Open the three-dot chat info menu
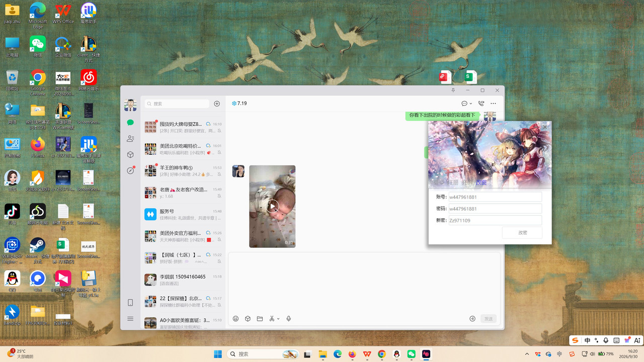The width and height of the screenshot is (644, 362). coord(493,104)
